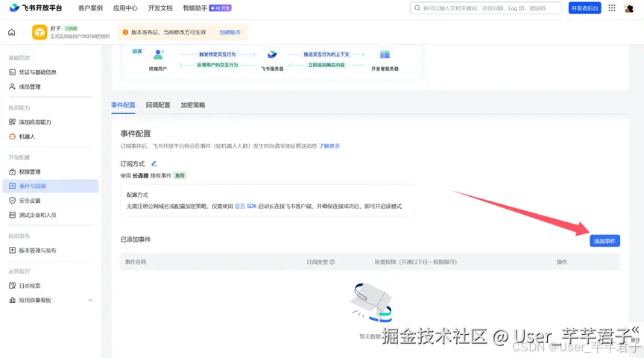Open the 客户案例 menu
The width and height of the screenshot is (644, 358).
(90, 7)
